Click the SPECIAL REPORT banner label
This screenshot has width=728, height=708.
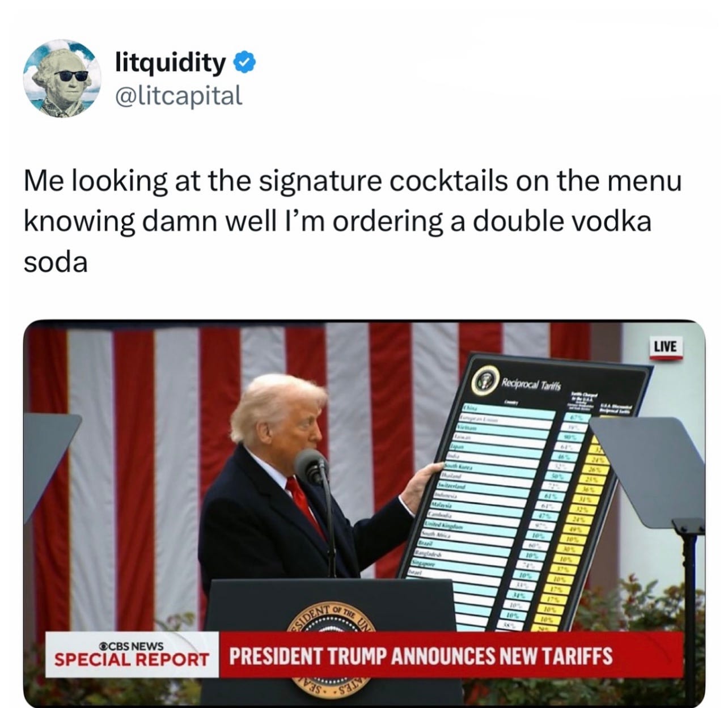(132, 660)
